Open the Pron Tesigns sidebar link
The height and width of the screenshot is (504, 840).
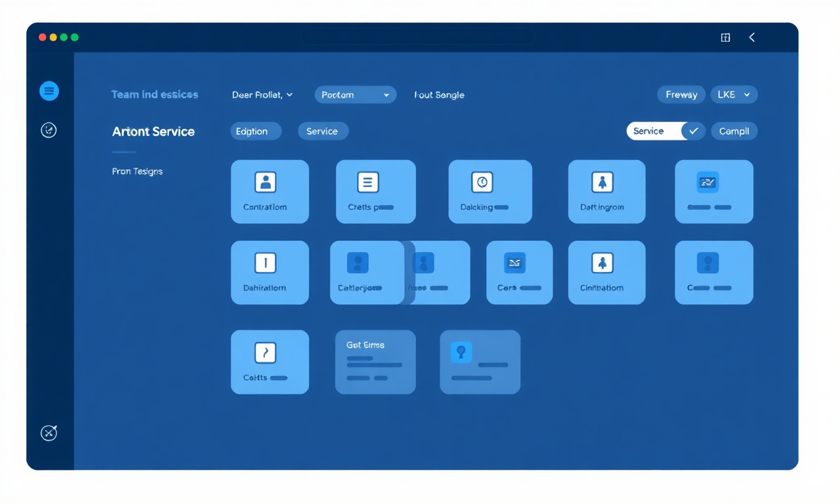pyautogui.click(x=137, y=171)
